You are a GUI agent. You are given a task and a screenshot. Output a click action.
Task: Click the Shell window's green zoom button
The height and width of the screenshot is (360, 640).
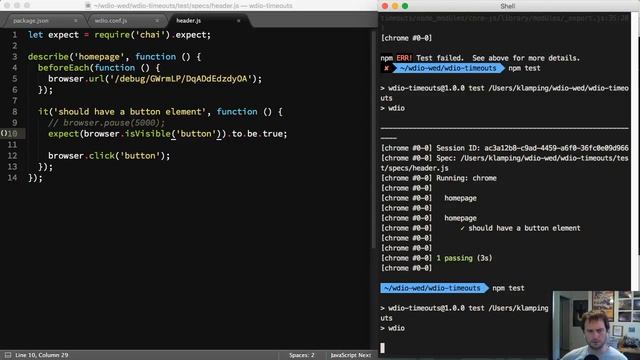pyautogui.click(x=405, y=6)
